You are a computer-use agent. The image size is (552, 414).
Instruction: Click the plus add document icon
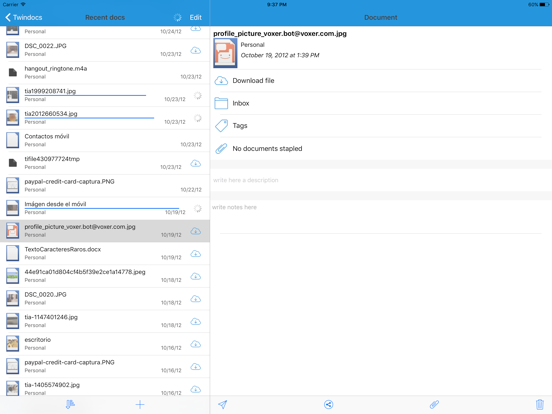pos(140,404)
